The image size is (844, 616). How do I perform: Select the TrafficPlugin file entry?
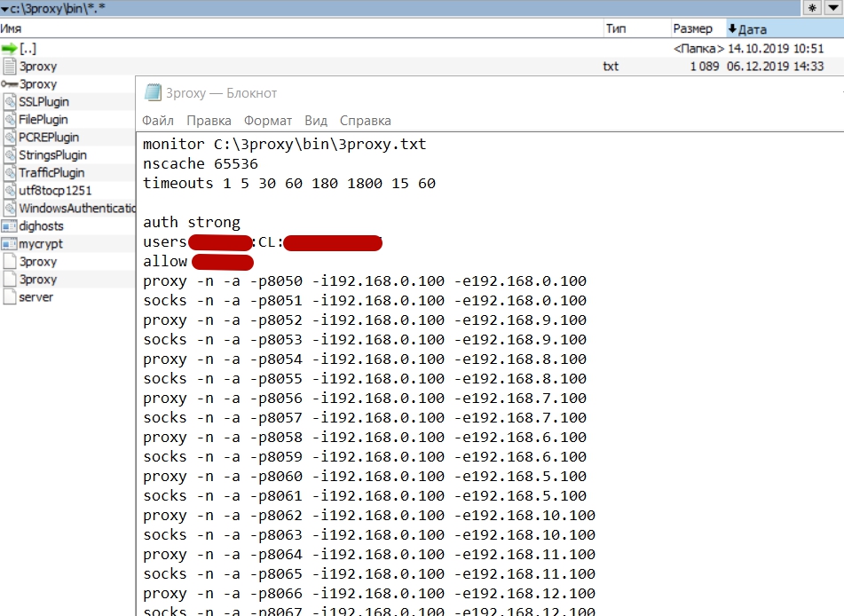51,173
